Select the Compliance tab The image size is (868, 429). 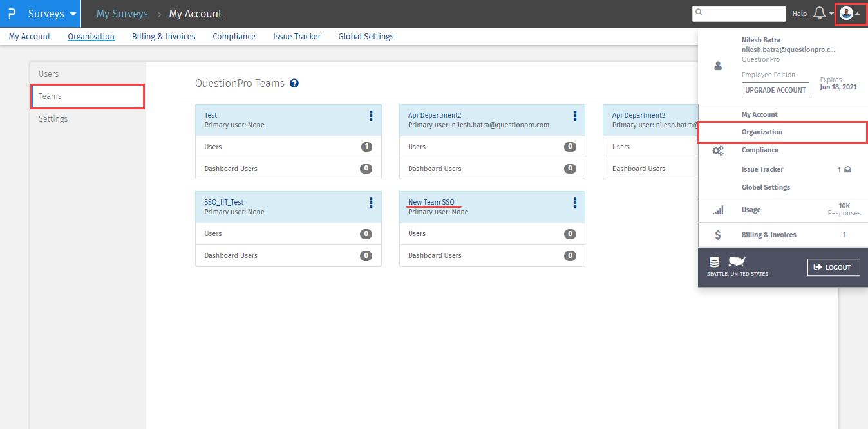coord(234,37)
